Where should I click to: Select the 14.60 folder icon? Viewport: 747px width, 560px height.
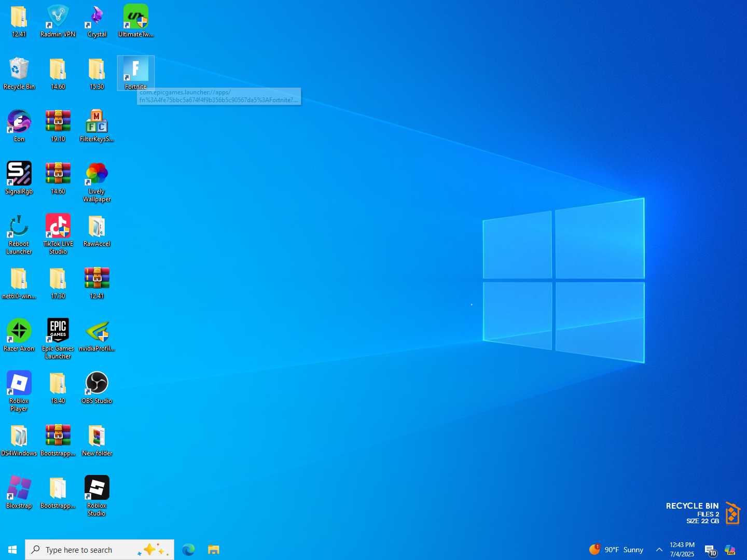point(58,74)
